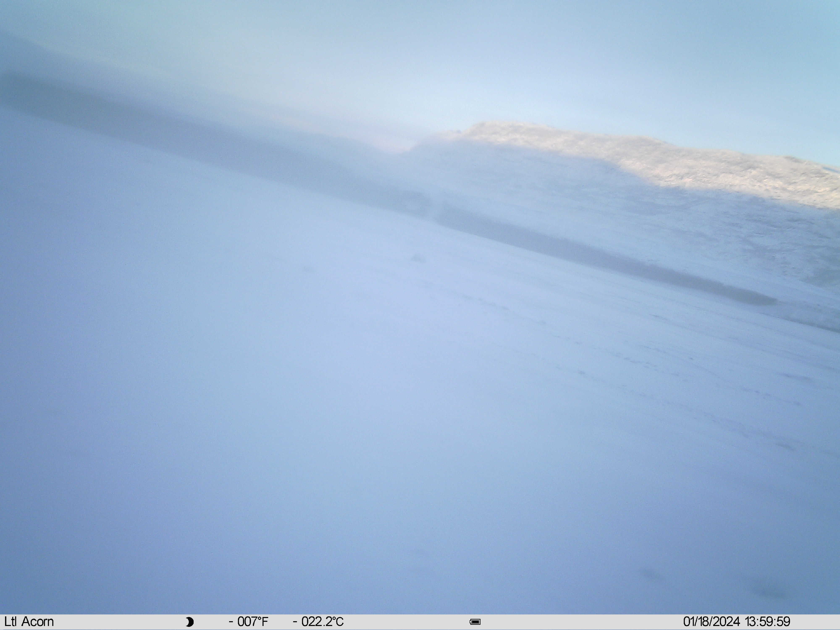Select the 01/18/2024 date stamp
The image size is (840, 630).
point(712,622)
